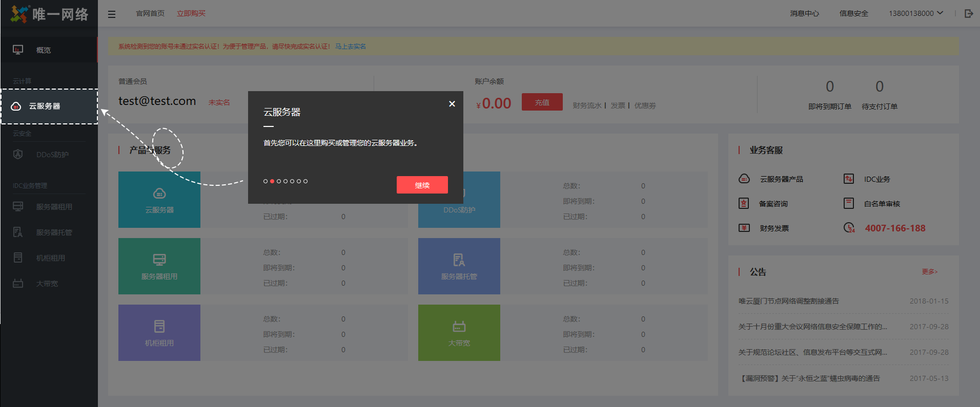Image resolution: width=980 pixels, height=407 pixels.
Task: Select the active second guide step dot
Action: click(x=272, y=181)
